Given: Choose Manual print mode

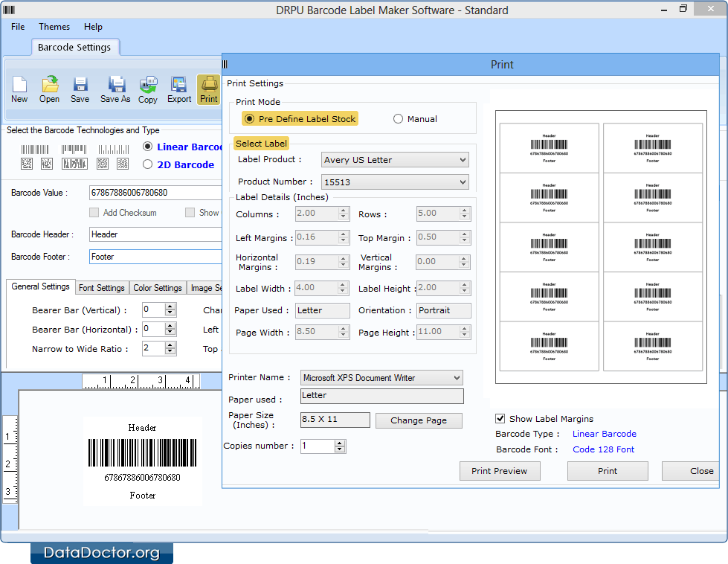Looking at the screenshot, I should [x=398, y=119].
